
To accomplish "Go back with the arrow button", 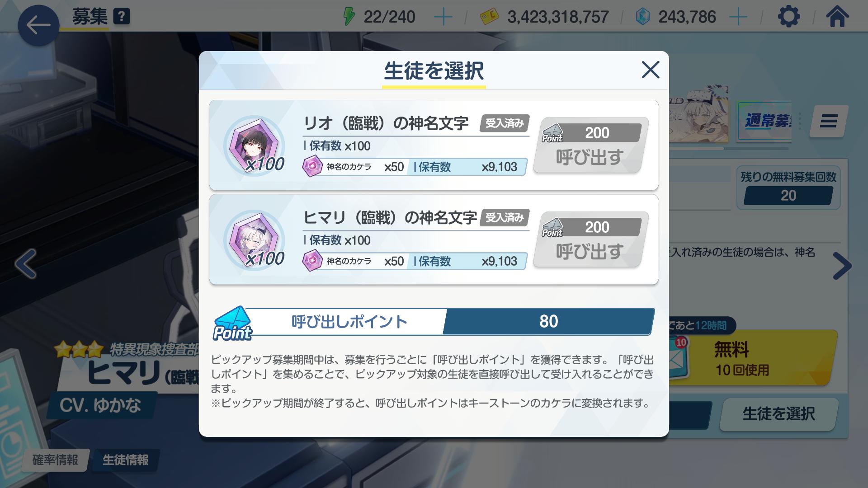I will [x=38, y=25].
